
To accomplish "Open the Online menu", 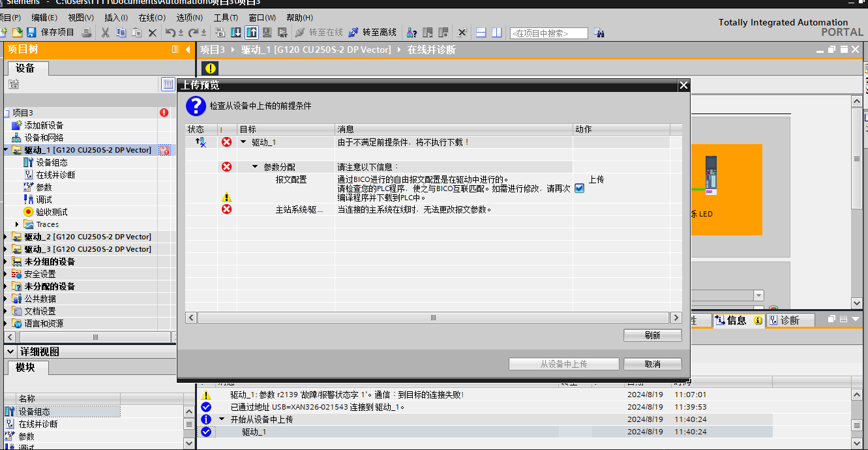I will 151,18.
